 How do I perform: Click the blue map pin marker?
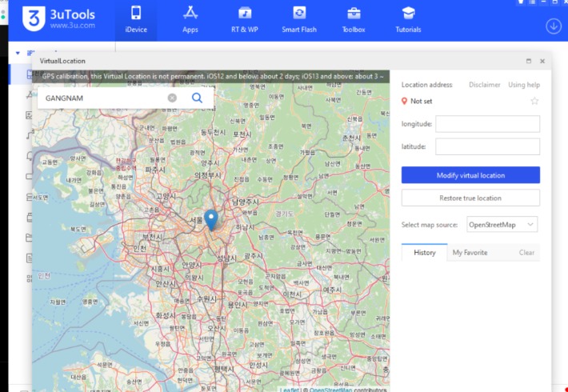click(x=211, y=220)
